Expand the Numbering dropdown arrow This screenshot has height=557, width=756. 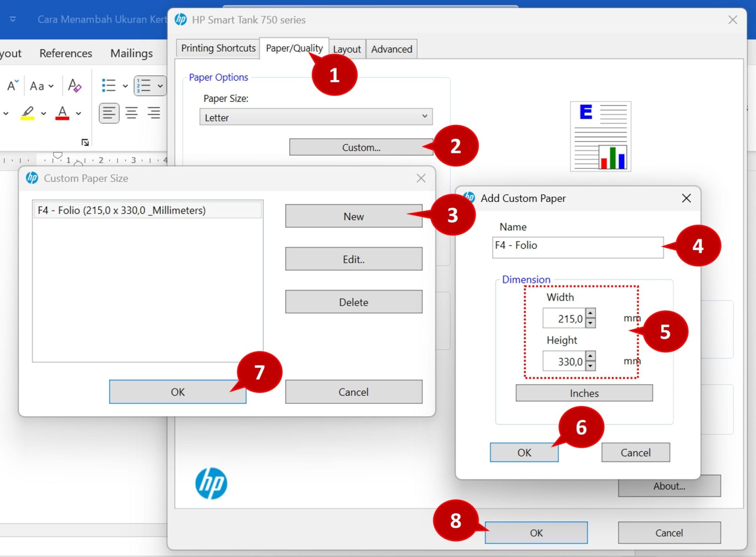click(x=160, y=86)
